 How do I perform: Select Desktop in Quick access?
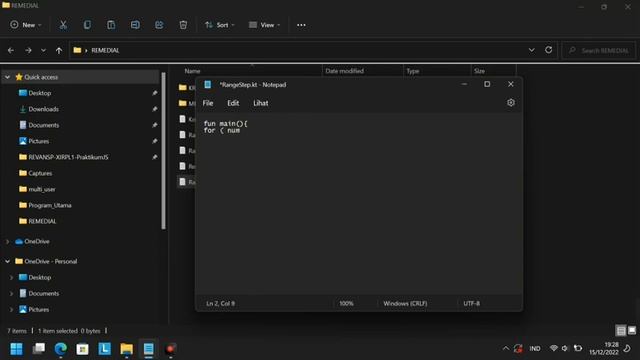[x=40, y=93]
